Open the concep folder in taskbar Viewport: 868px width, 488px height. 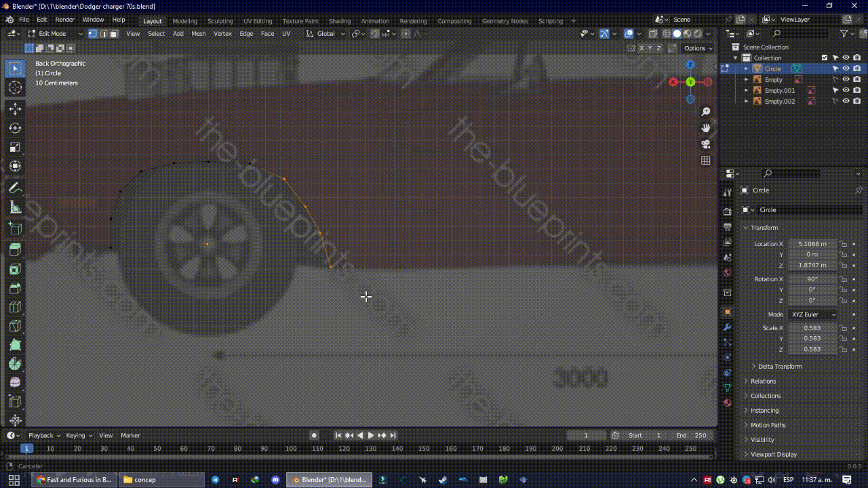pos(161,480)
